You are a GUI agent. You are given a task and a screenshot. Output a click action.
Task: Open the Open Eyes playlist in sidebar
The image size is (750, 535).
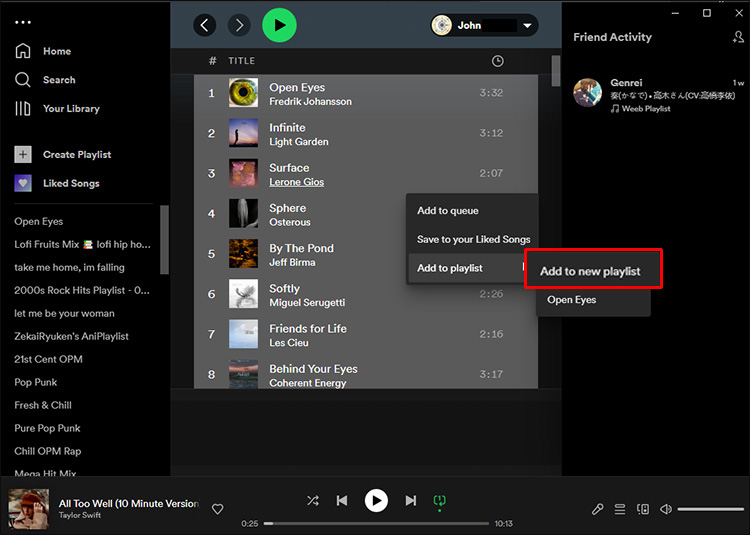[x=39, y=221]
